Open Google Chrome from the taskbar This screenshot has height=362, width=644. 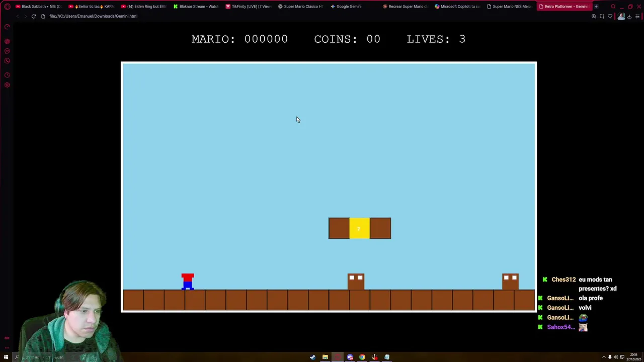[362, 357]
